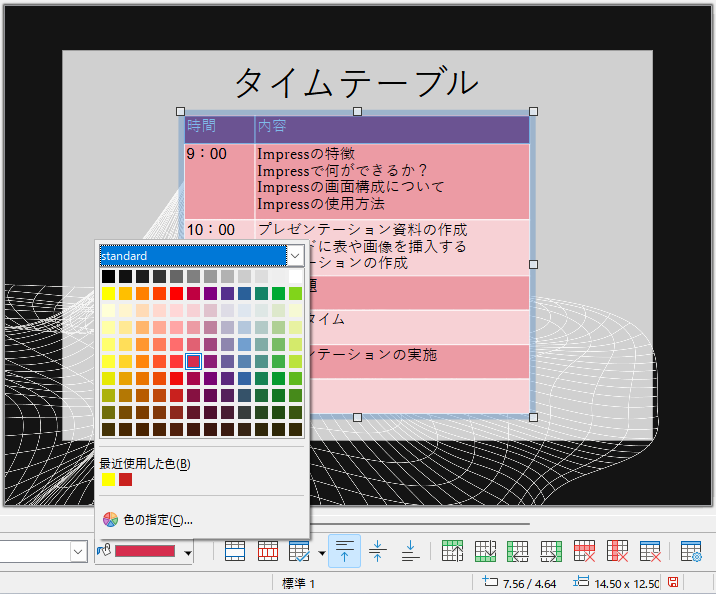Pick the black swatch in the palette
716x594 pixels.
click(x=108, y=276)
